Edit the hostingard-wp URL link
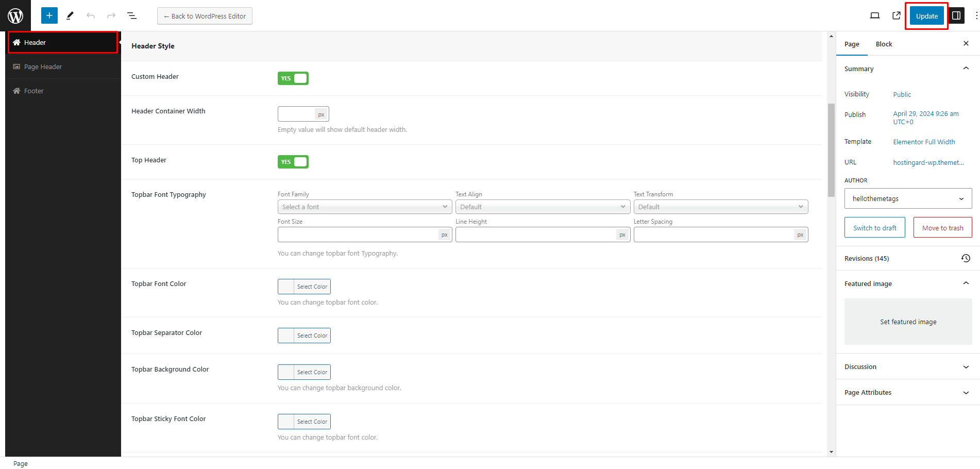This screenshot has width=980, height=469. pyautogui.click(x=928, y=162)
